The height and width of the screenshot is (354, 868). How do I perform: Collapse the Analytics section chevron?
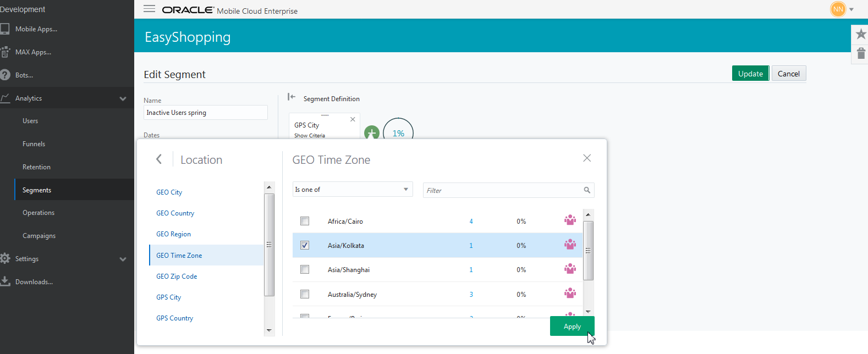[x=123, y=99]
